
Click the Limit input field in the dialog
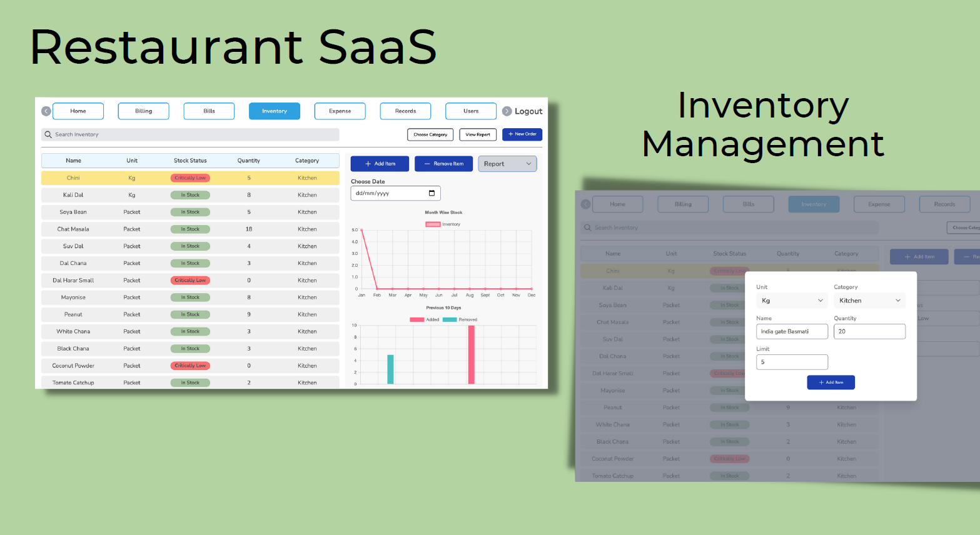(x=792, y=362)
